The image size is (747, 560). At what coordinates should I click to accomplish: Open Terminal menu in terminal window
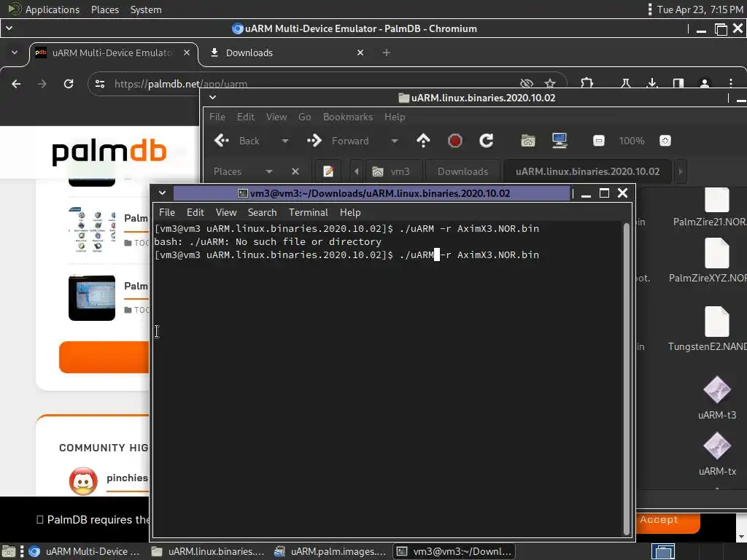tap(309, 212)
